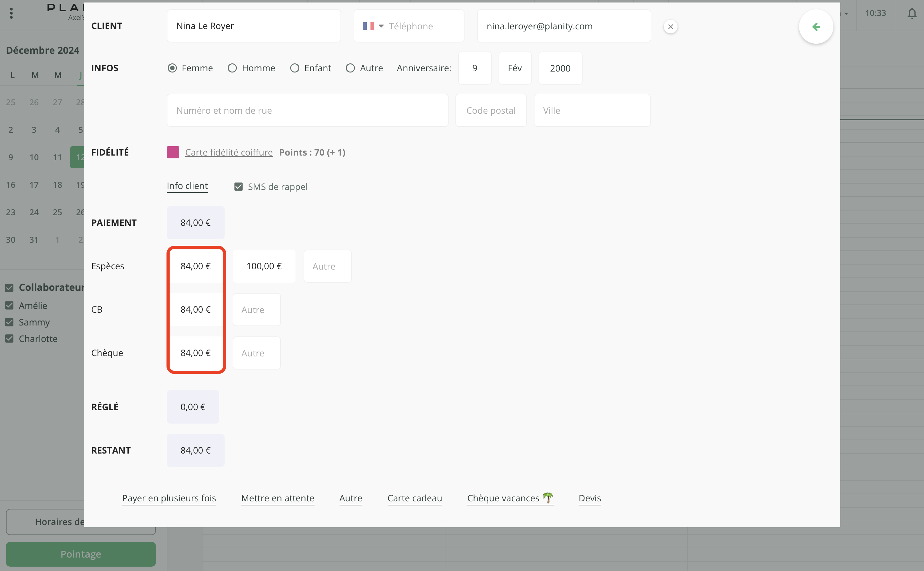The image size is (924, 571).
Task: Expand the phone country code dropdown arrow
Action: [x=381, y=26]
